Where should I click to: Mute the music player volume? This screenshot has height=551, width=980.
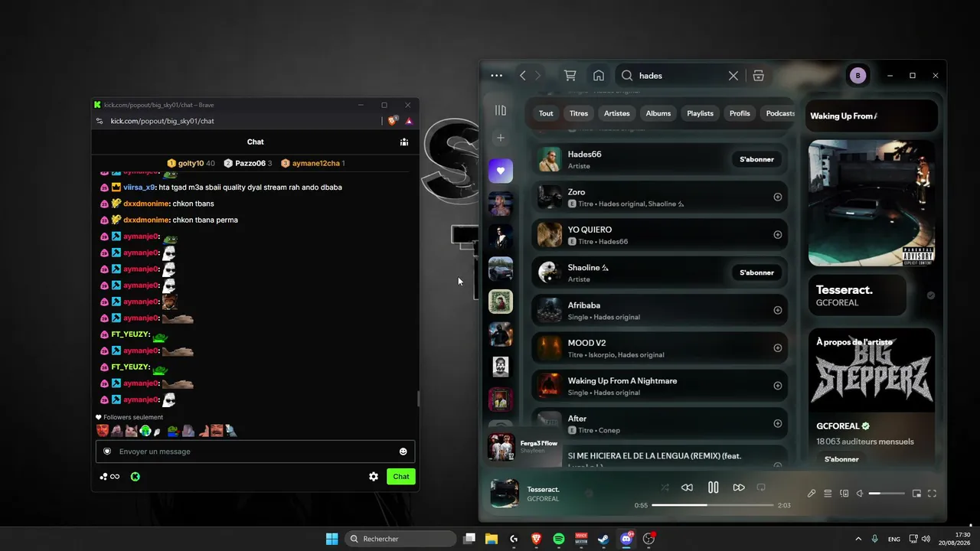coord(860,494)
